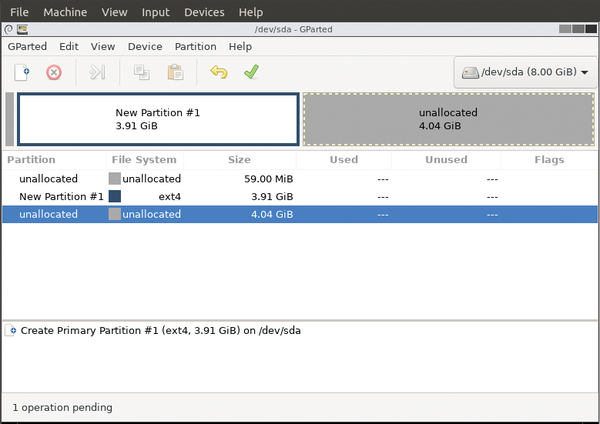Minimize the GParted window

click(x=565, y=29)
